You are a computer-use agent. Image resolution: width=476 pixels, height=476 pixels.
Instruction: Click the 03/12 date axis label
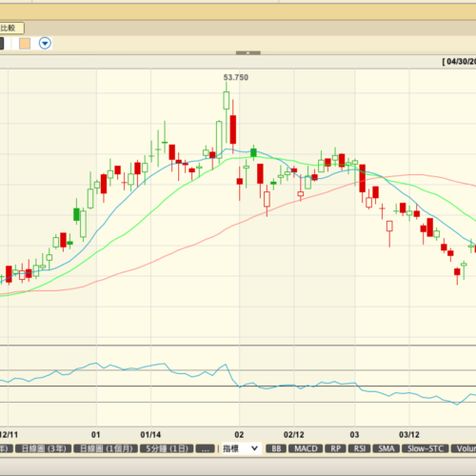pyautogui.click(x=409, y=435)
